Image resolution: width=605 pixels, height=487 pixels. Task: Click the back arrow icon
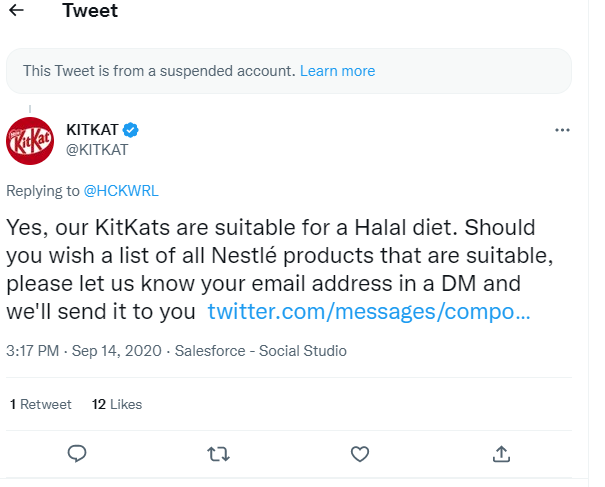click(x=16, y=12)
